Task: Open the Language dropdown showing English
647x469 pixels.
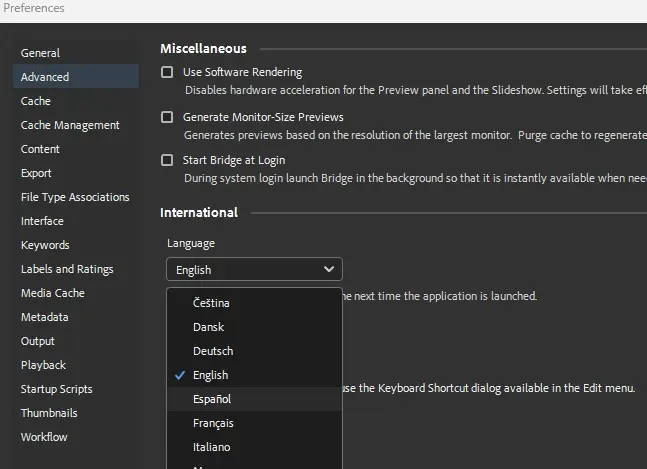Action: (x=254, y=269)
